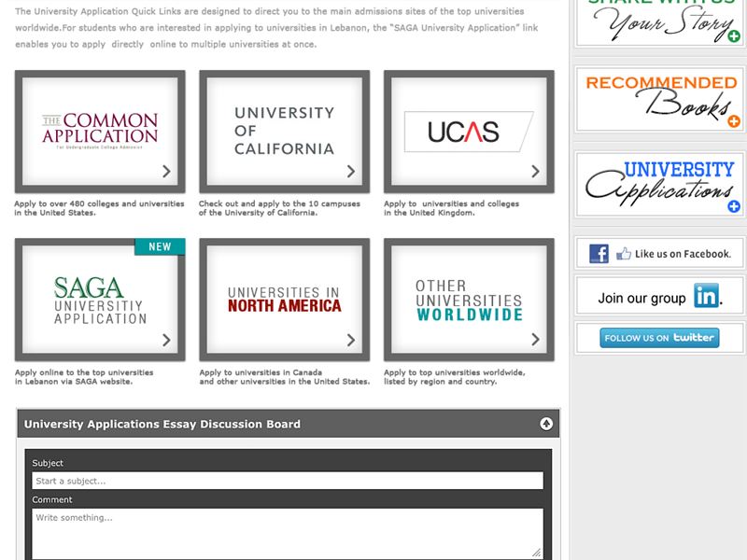Click the blue plus icon on University Applications banner
The height and width of the screenshot is (560, 747).
click(x=734, y=206)
